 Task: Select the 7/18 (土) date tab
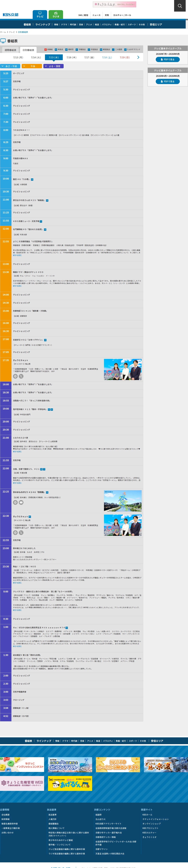107,57
